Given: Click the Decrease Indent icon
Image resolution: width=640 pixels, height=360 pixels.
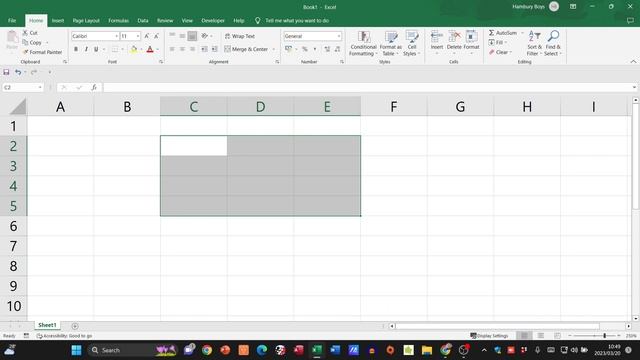Looking at the screenshot, I should [x=204, y=49].
